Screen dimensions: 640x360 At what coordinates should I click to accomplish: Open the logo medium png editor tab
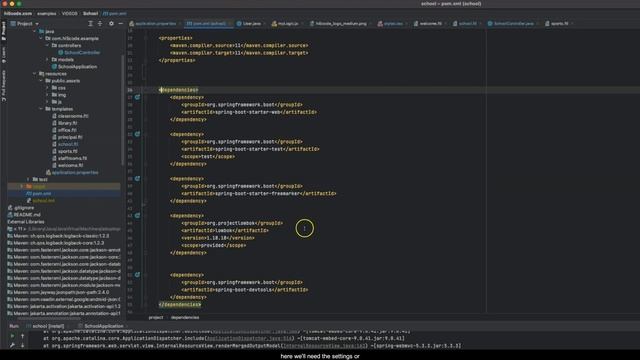point(340,24)
